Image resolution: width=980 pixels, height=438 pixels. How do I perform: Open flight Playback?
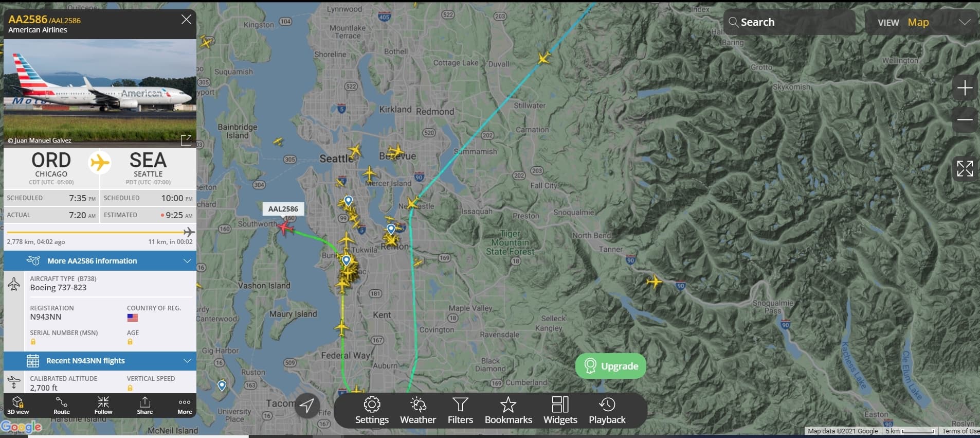[607, 411]
